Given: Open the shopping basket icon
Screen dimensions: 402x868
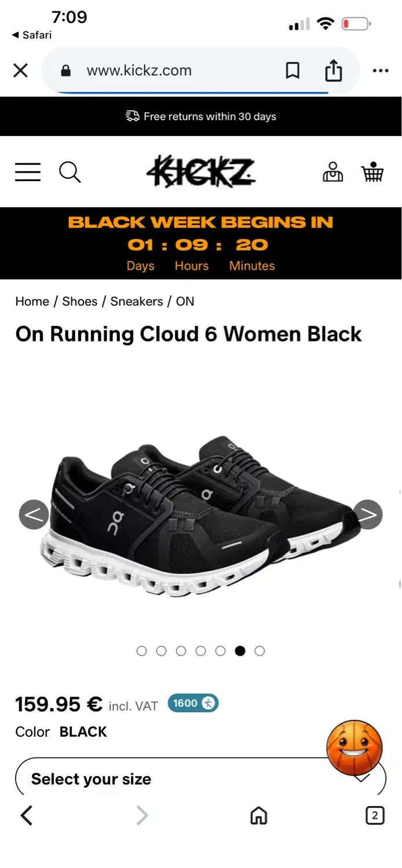Looking at the screenshot, I should click(x=372, y=171).
